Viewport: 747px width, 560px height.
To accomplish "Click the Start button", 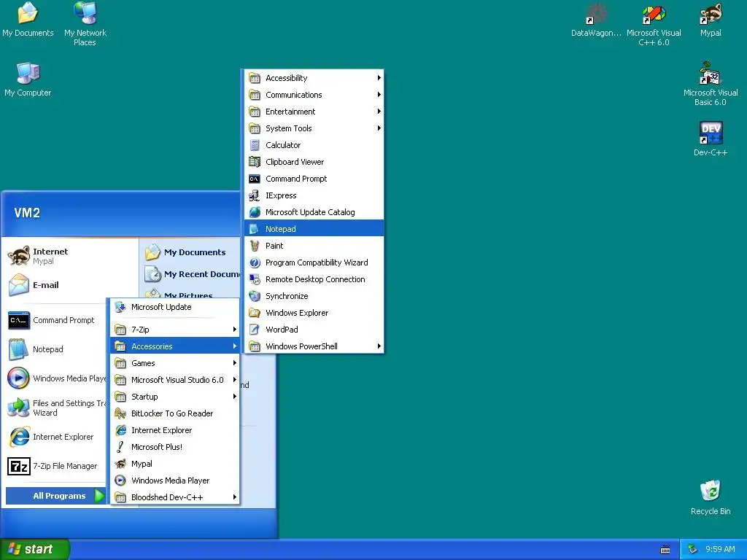I will tap(35, 550).
